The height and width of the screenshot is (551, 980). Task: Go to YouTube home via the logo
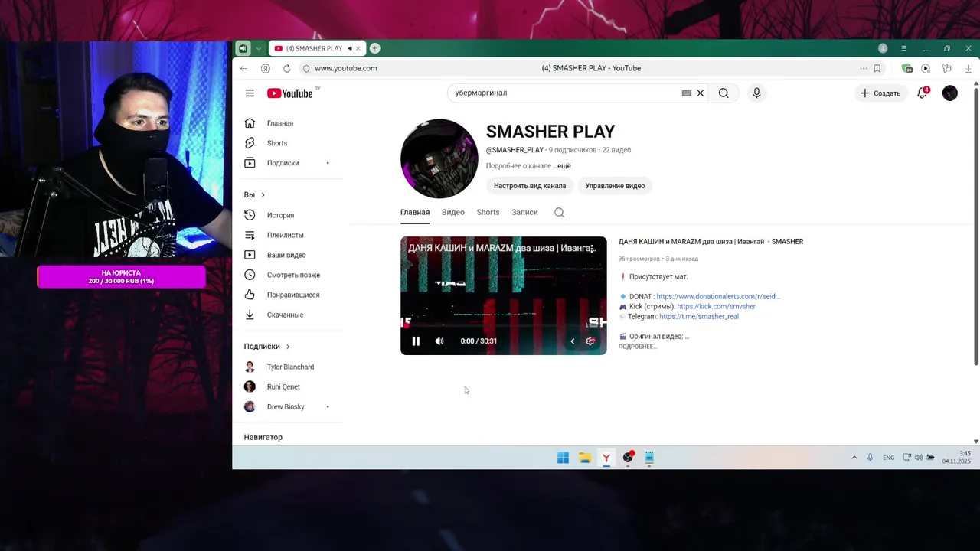[290, 93]
